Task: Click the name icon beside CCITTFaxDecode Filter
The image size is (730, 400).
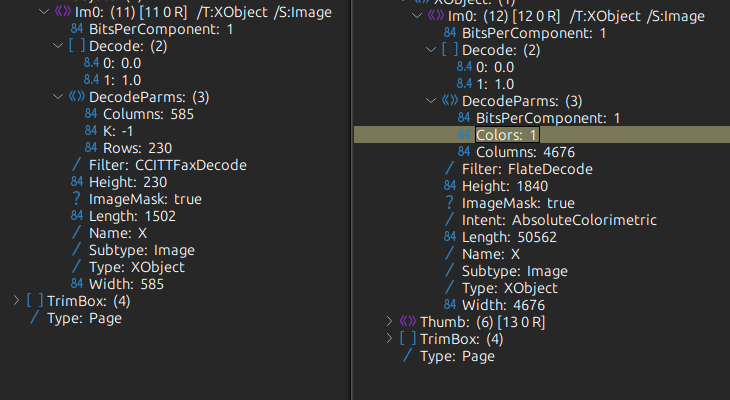Action: (77, 165)
